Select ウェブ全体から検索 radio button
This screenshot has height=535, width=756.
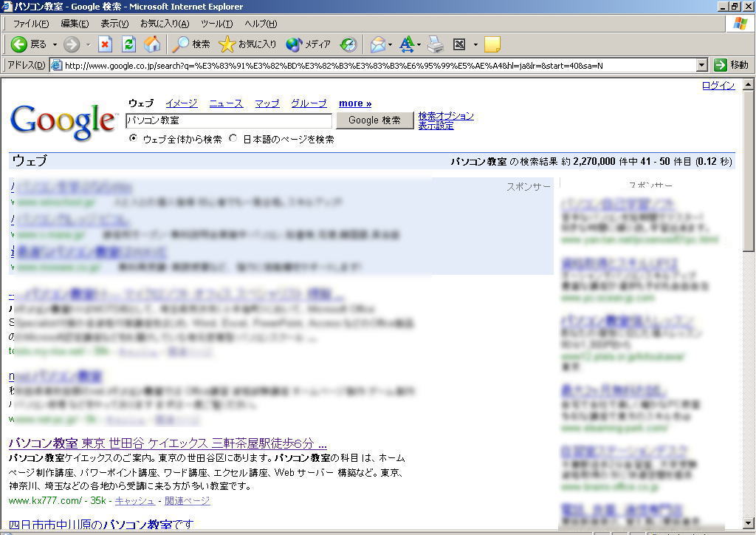(x=134, y=138)
